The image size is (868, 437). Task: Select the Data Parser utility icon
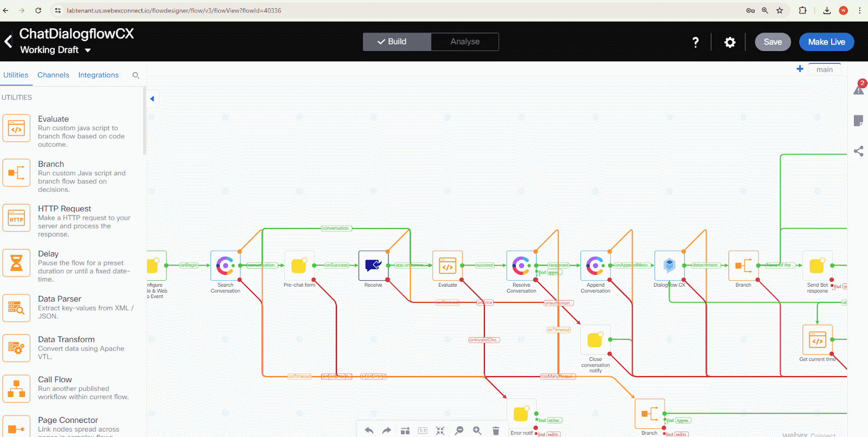[16, 308]
